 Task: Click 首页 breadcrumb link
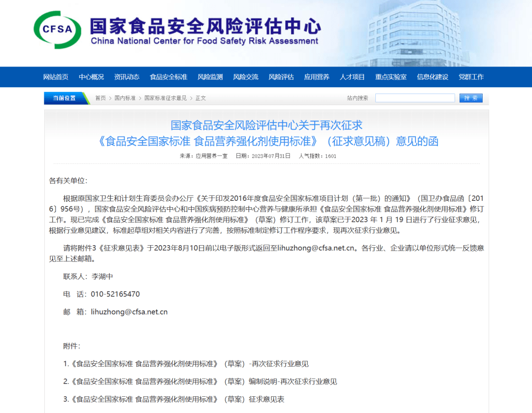[100, 98]
